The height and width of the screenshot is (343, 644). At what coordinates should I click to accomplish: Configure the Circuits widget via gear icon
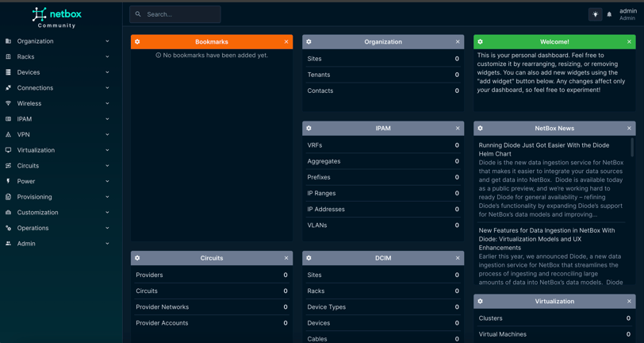tap(137, 258)
